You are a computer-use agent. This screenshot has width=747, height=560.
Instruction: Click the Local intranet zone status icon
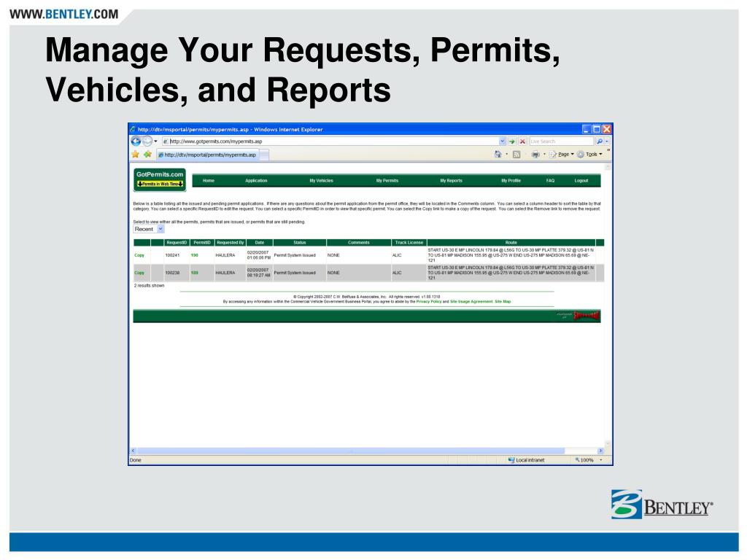tap(511, 460)
